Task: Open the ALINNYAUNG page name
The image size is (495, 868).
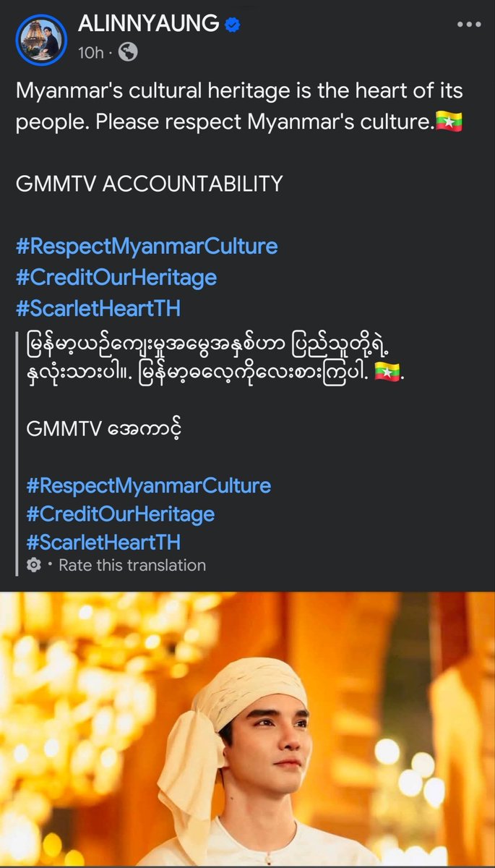Action: [x=148, y=25]
